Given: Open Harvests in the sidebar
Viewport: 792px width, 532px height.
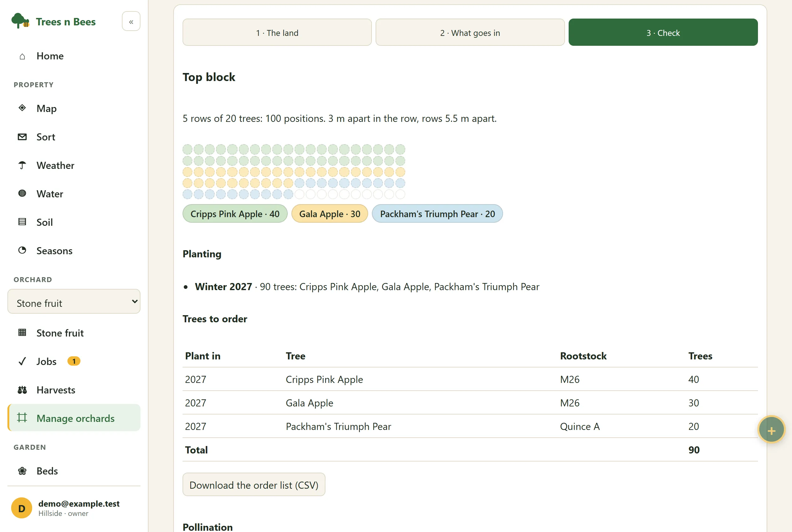Looking at the screenshot, I should click(74, 390).
